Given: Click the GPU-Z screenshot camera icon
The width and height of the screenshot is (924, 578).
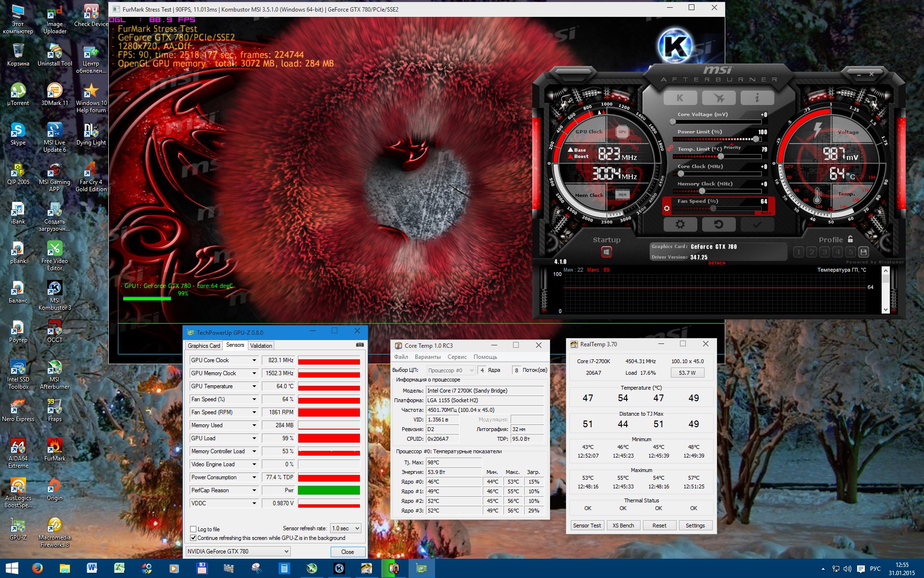Looking at the screenshot, I should (x=359, y=345).
